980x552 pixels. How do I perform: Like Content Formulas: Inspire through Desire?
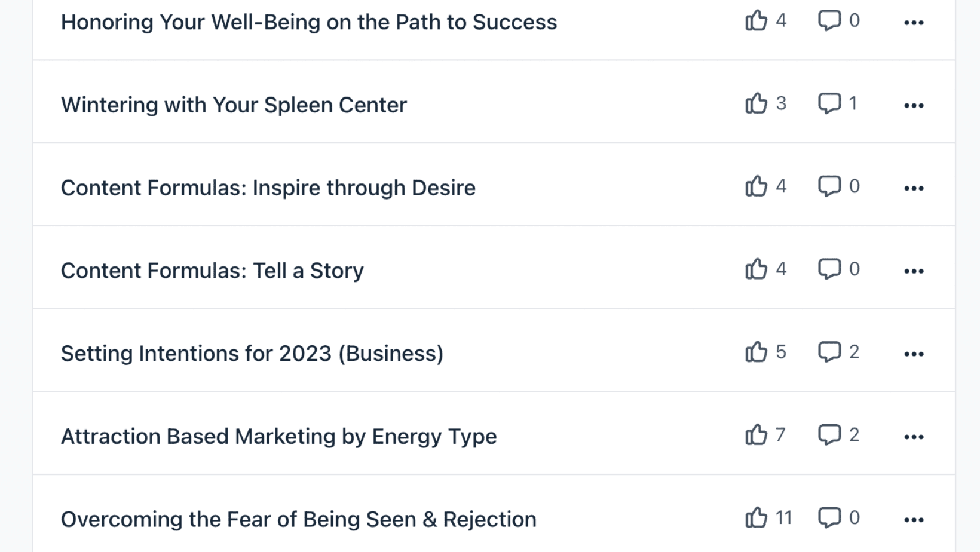pos(757,186)
